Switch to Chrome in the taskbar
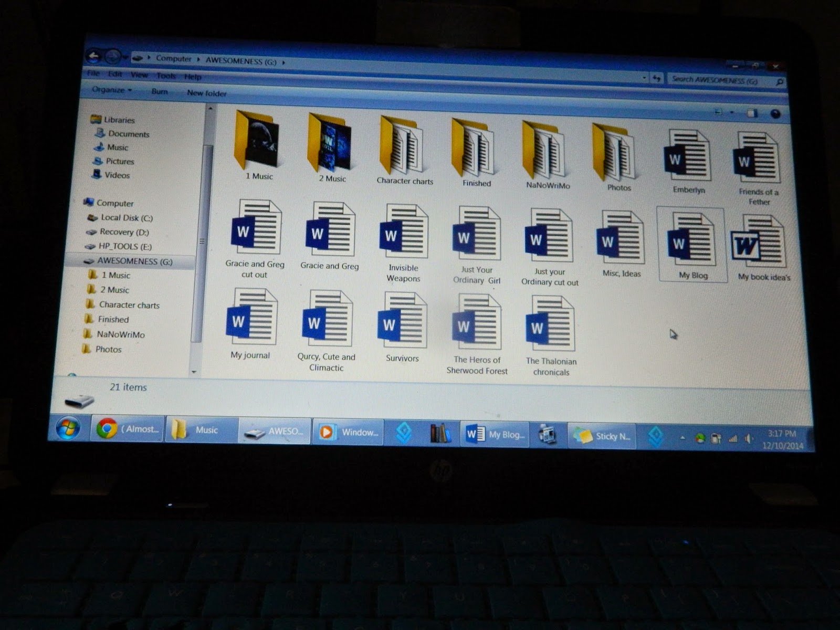Image resolution: width=840 pixels, height=630 pixels. click(127, 429)
